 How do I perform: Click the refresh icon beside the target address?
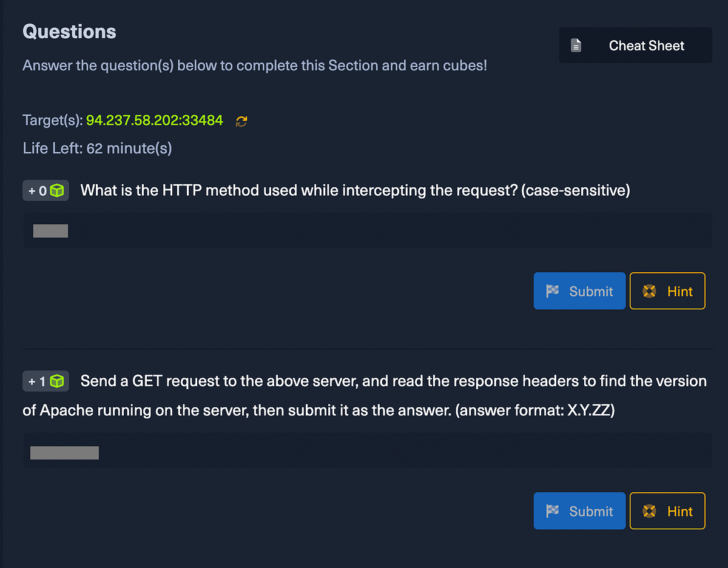[241, 121]
